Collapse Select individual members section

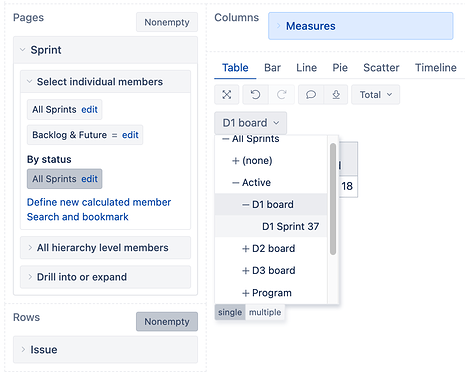[x=29, y=81]
